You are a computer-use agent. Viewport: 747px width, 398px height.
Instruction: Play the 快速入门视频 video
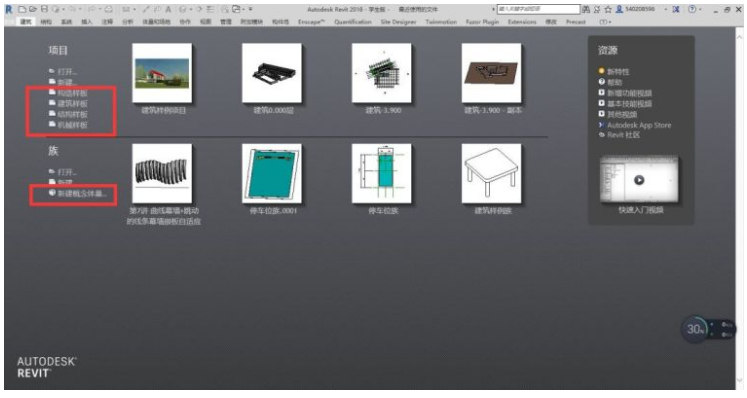click(x=639, y=180)
